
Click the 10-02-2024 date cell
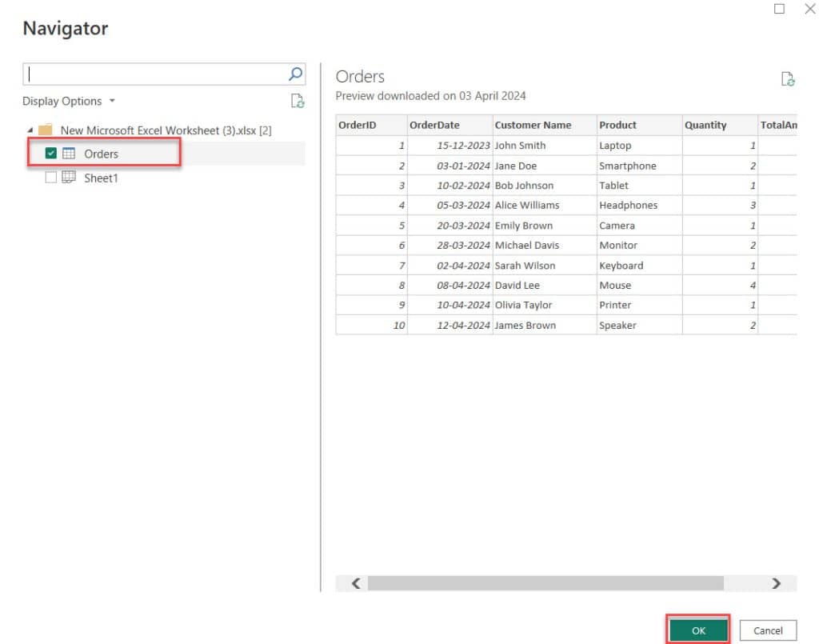449,186
